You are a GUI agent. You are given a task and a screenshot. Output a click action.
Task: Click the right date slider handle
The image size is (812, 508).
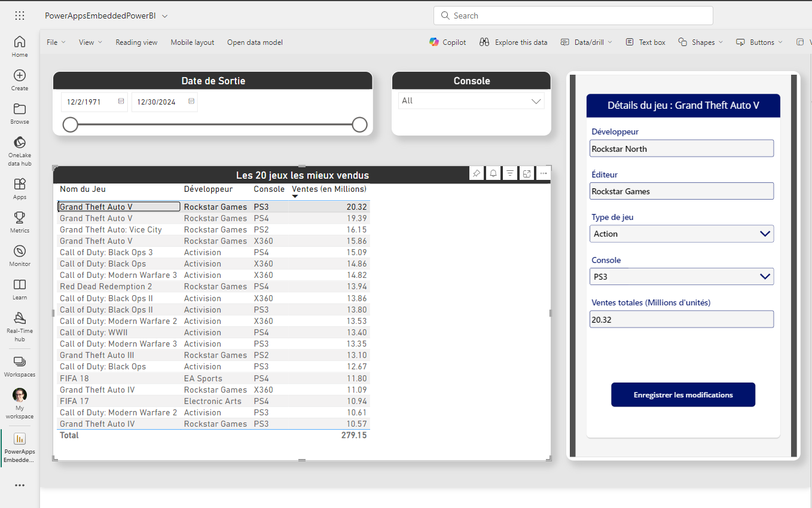click(359, 124)
